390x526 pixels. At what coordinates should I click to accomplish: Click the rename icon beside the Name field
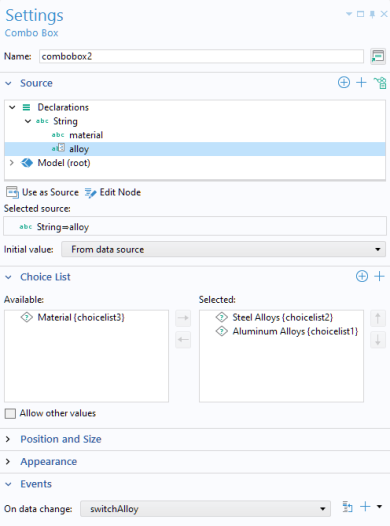(378, 56)
